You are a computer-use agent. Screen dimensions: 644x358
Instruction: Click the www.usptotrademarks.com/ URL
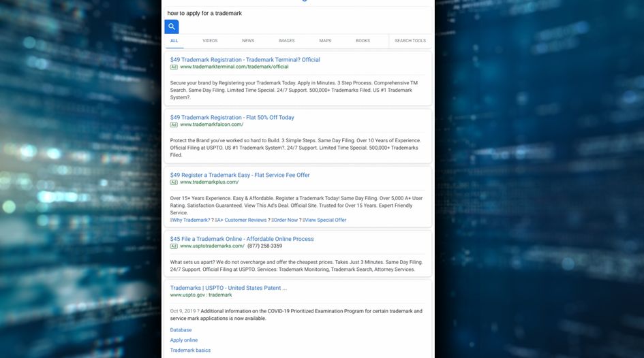tap(212, 246)
